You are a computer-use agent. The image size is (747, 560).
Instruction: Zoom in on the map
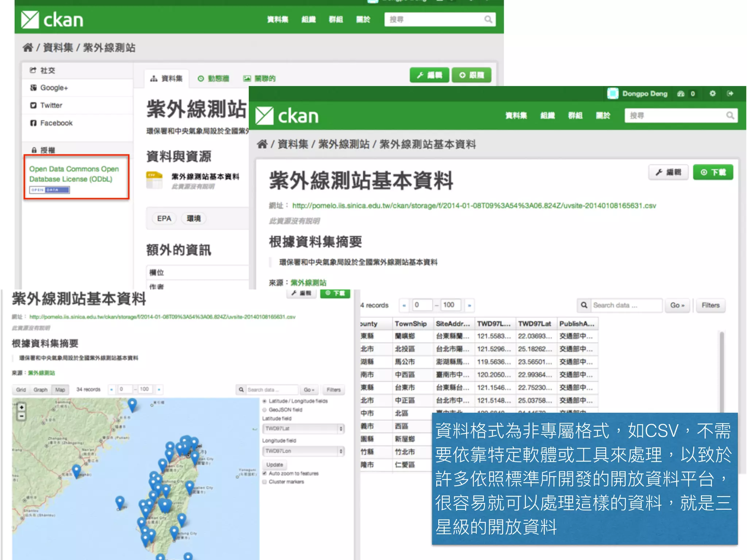coord(22,407)
